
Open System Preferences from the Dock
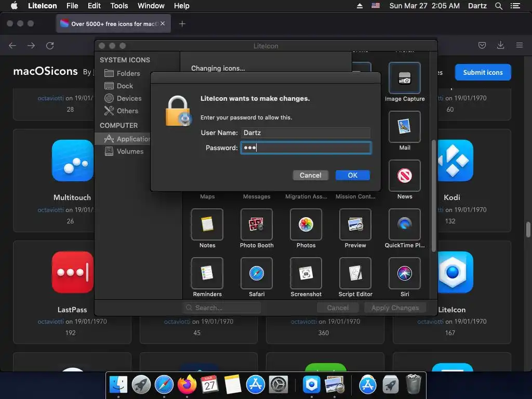click(278, 385)
